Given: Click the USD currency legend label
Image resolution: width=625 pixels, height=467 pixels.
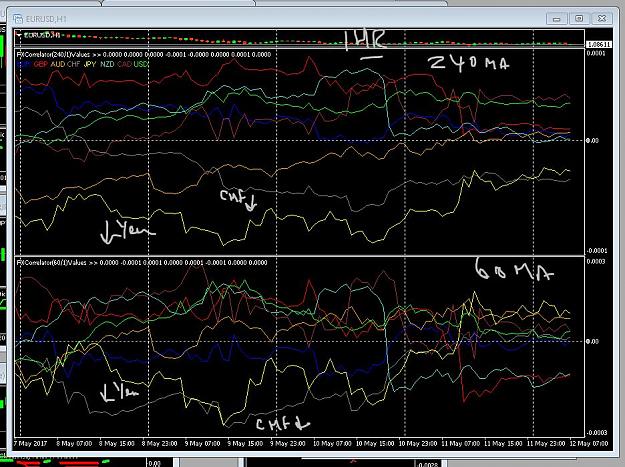Looking at the screenshot, I should click(x=141, y=64).
